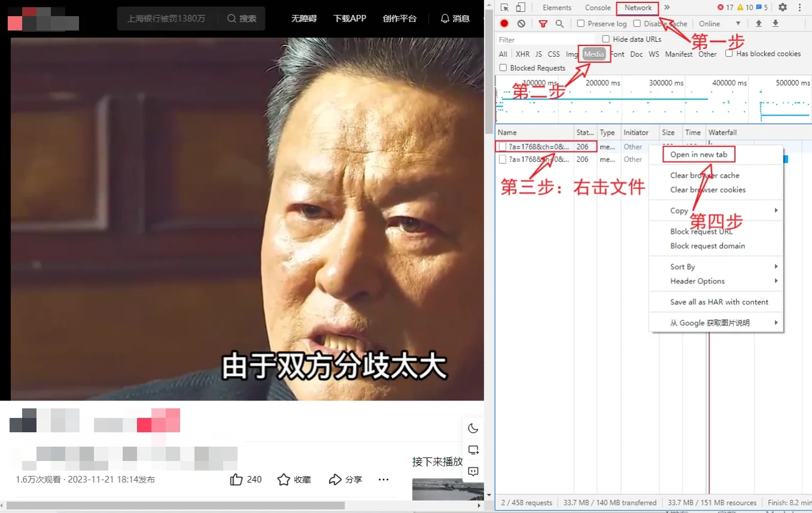The width and height of the screenshot is (812, 513).
Task: Expand the Copy submenu
Action: (x=679, y=210)
